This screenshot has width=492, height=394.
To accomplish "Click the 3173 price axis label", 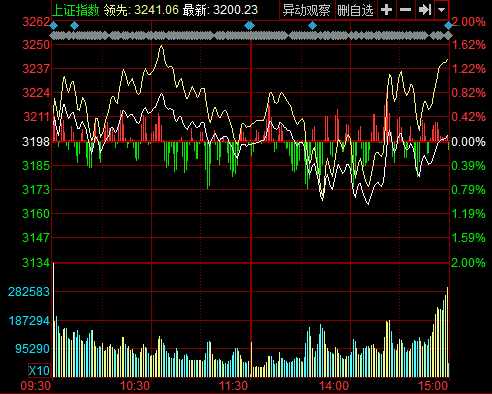I will (x=36, y=190).
